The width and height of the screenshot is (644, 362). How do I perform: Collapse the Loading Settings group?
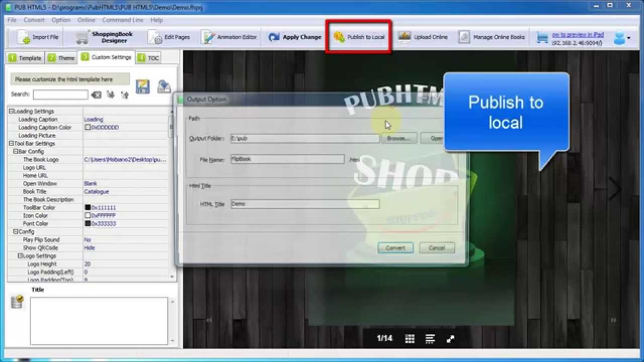(x=12, y=111)
